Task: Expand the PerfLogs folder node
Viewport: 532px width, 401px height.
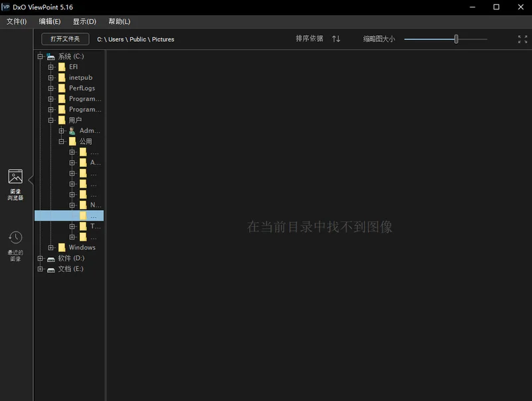Action: [51, 88]
